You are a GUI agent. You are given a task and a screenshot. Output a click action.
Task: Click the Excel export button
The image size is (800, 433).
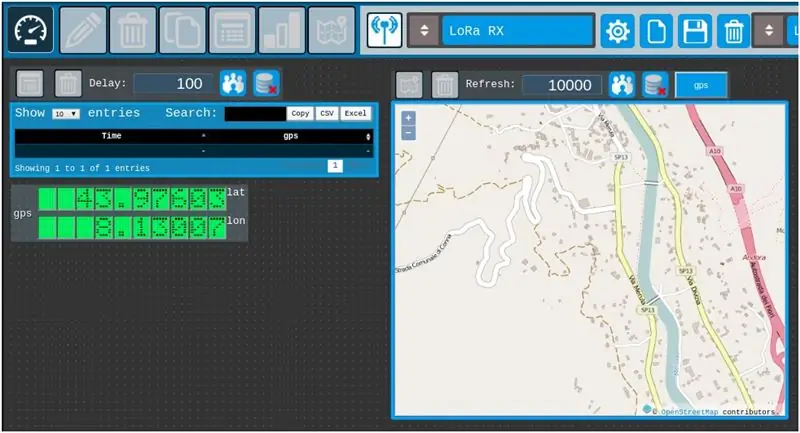click(x=356, y=113)
